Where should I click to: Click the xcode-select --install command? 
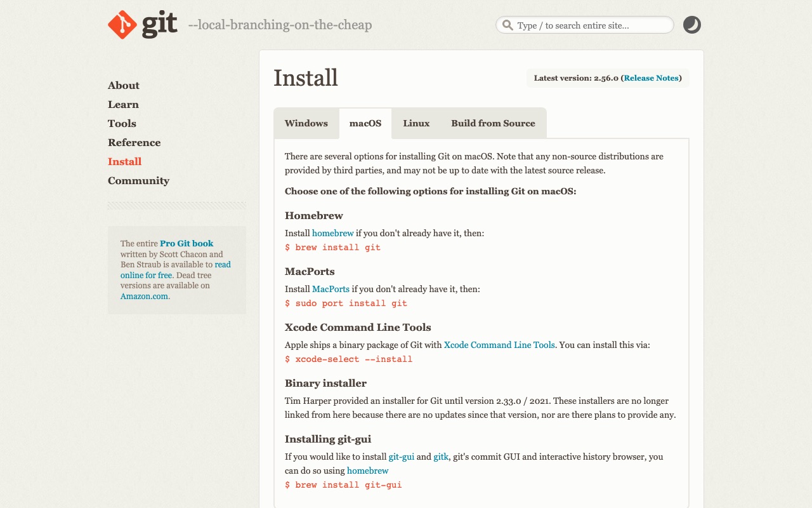[349, 359]
